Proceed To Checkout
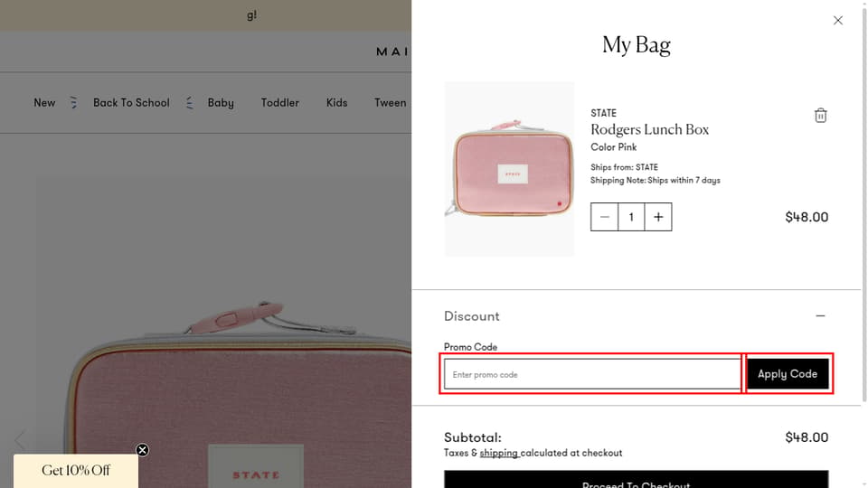The width and height of the screenshot is (868, 488). coord(636,479)
